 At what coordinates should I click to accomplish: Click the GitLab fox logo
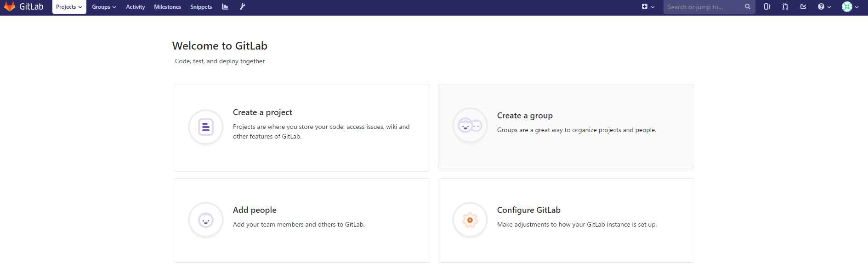(10, 6)
